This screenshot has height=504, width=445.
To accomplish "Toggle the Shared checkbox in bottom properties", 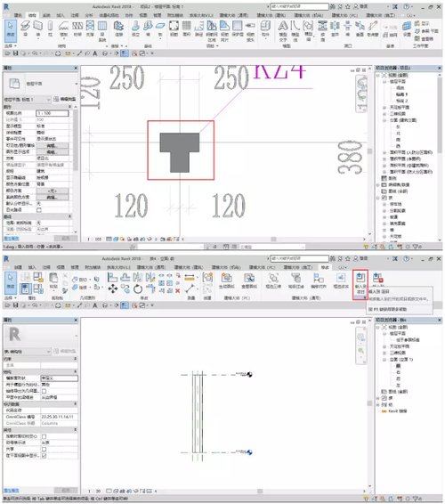I will [44, 450].
